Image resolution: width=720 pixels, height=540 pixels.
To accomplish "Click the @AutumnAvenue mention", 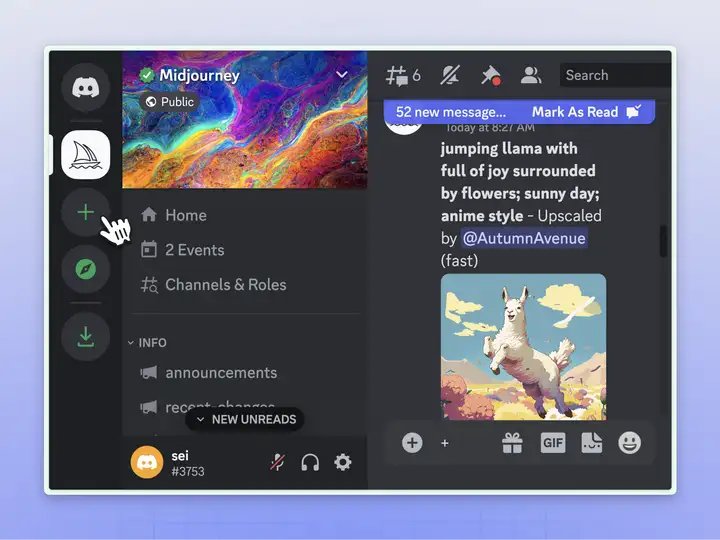I will (524, 238).
